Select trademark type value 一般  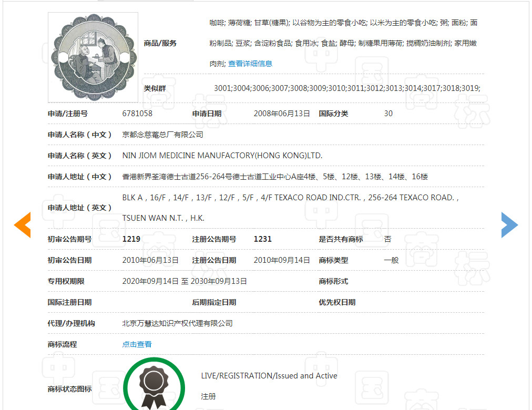391,260
